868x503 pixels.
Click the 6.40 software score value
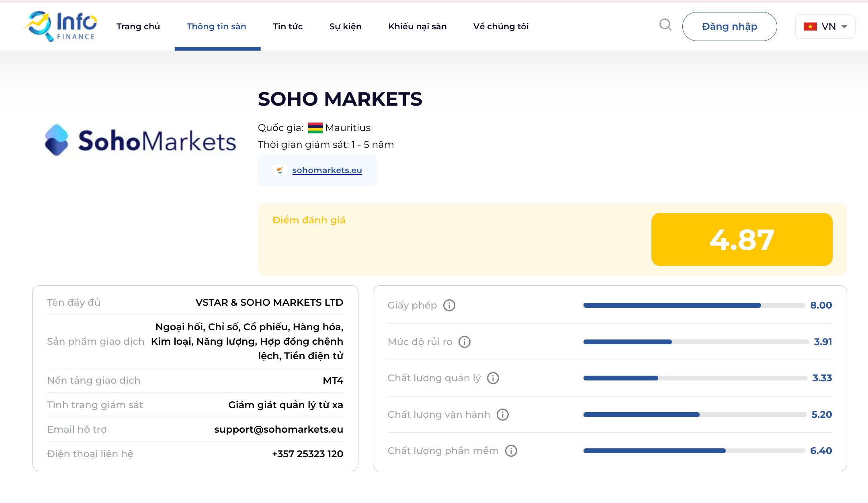[x=821, y=451]
